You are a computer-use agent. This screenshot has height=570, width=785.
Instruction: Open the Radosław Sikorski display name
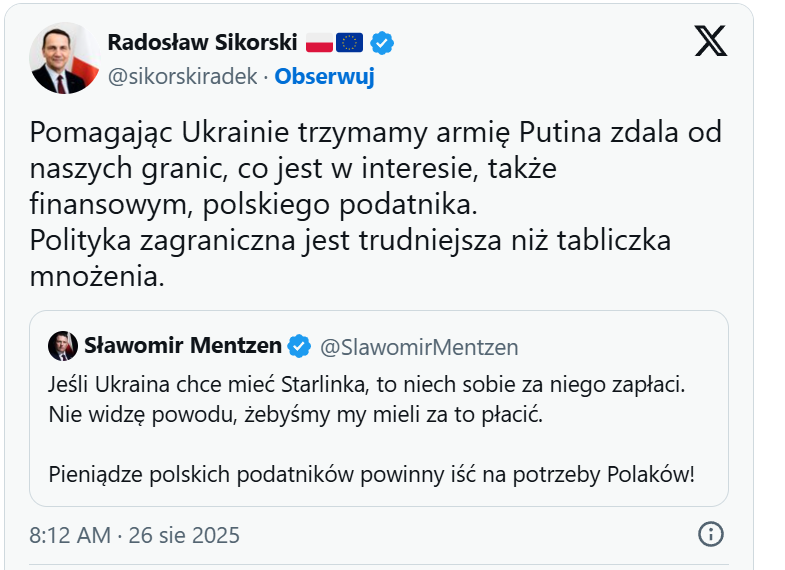201,42
